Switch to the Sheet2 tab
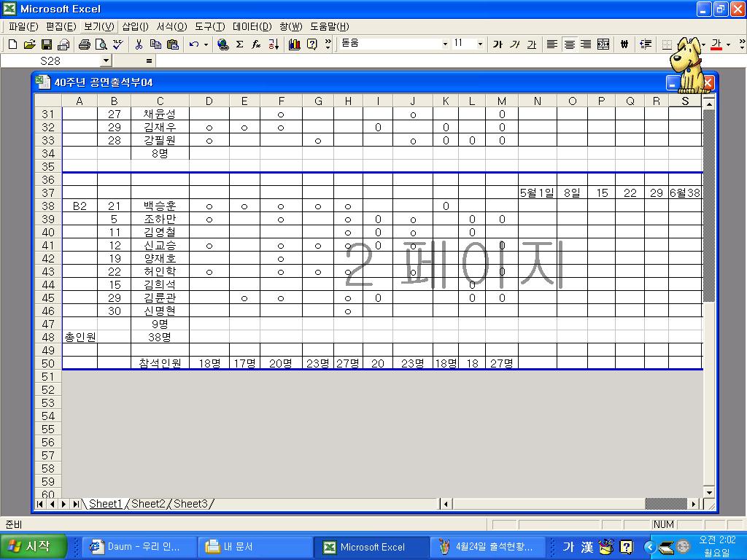This screenshot has height=560, width=747. click(148, 504)
